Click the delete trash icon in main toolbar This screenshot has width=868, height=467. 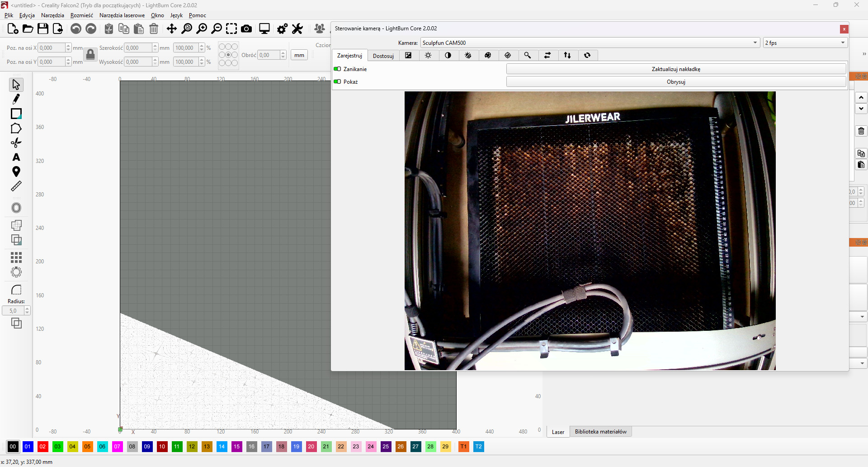tap(154, 29)
